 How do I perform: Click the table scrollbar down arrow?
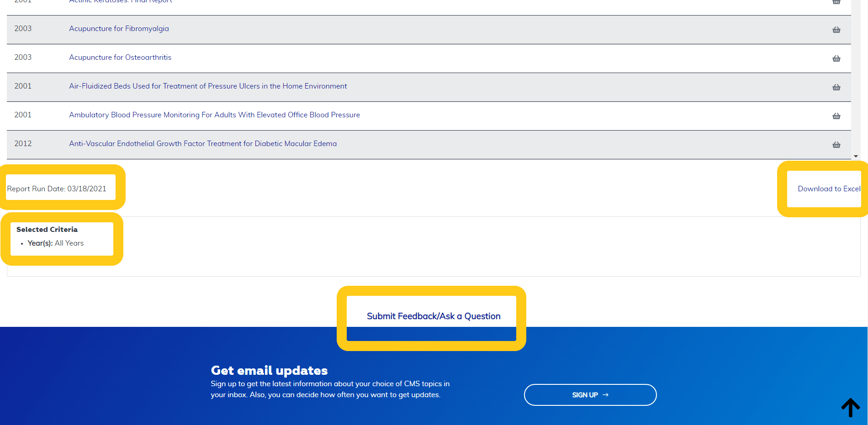point(856,156)
